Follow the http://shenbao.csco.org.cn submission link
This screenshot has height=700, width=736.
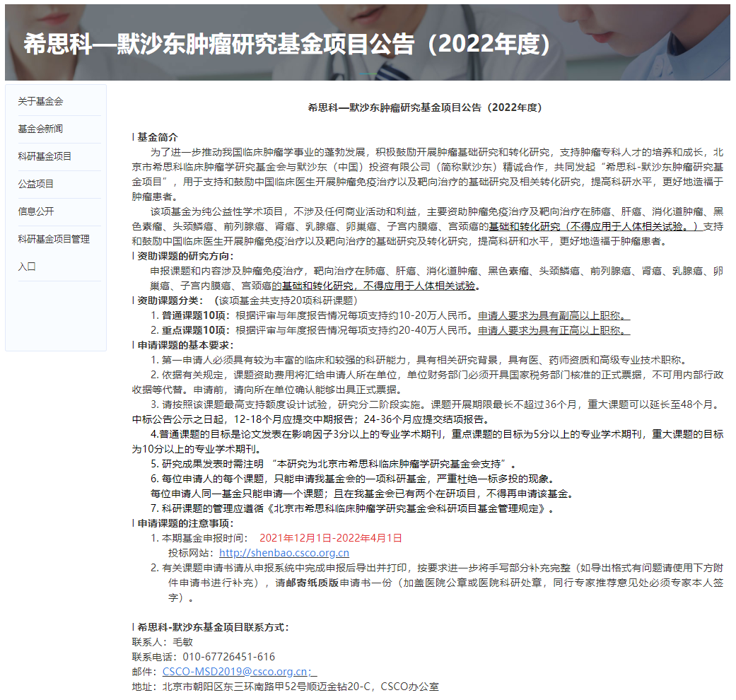tap(284, 553)
